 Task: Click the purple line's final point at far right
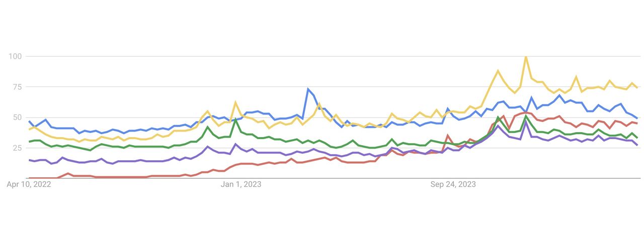point(637,145)
